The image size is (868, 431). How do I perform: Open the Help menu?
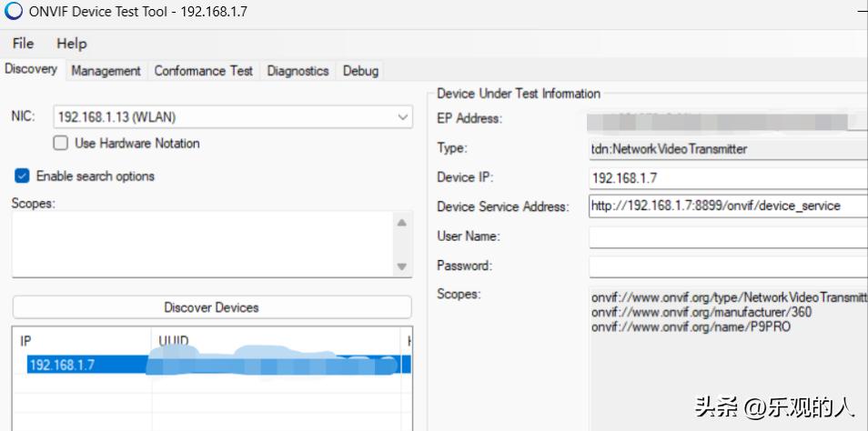[x=72, y=44]
